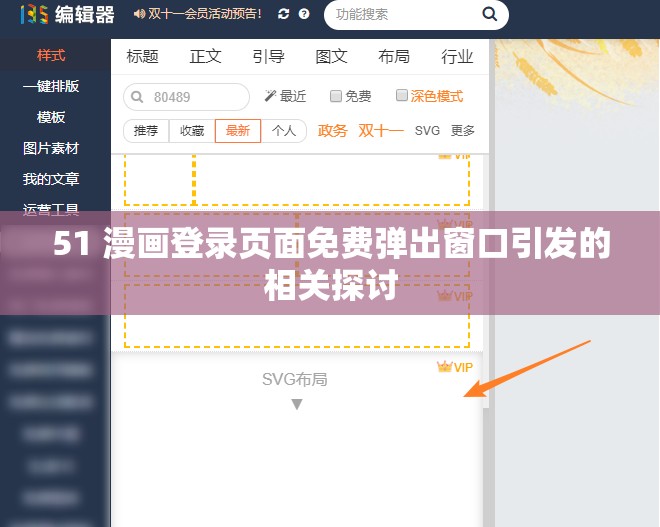660x527 pixels.
Task: Click the search magnifier in top bar
Action: [489, 14]
